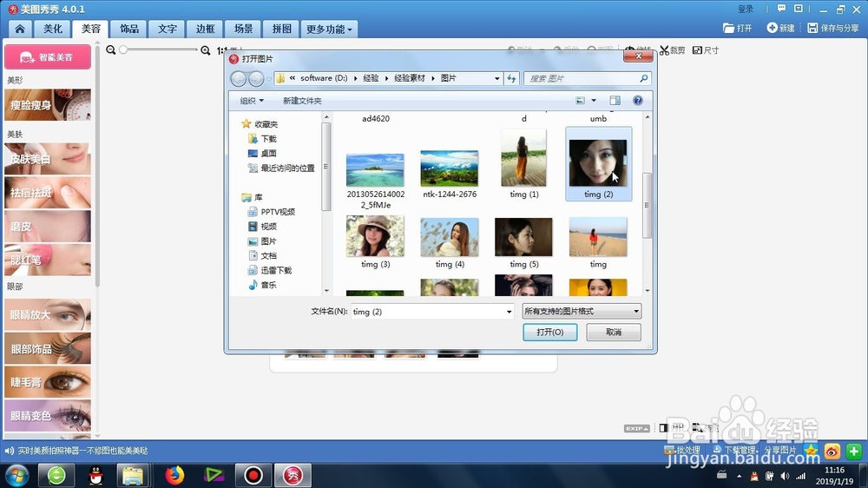Viewport: 868px width, 488px height.
Task: Select 最近访问的位置 in the navigation pane
Action: coord(281,168)
